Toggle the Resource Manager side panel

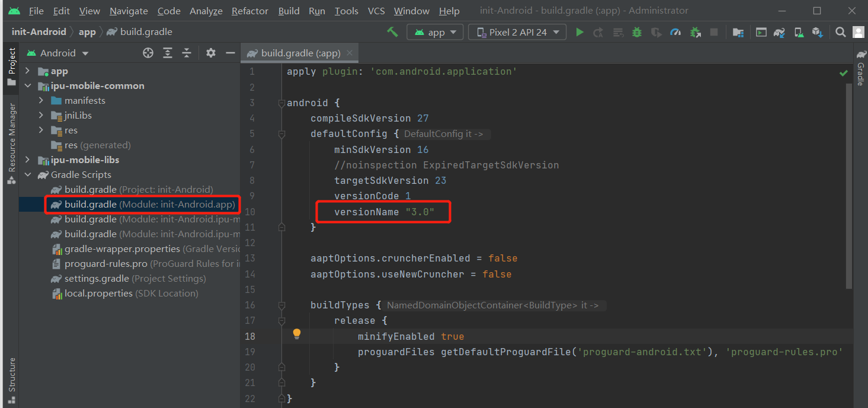11,142
